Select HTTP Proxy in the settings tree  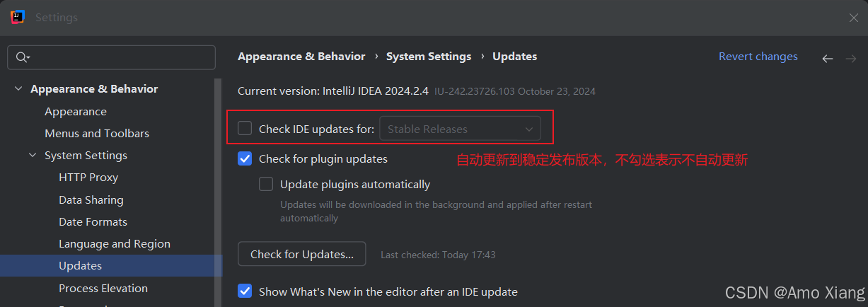point(88,177)
